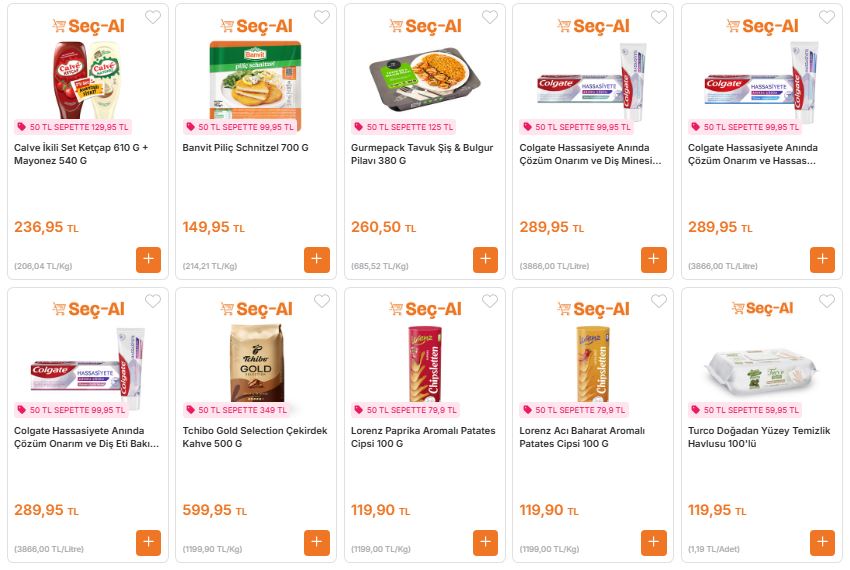Screen dimensions: 850x570
Task: Add Lorenz Acı Baharat chips to cart
Action: [654, 542]
